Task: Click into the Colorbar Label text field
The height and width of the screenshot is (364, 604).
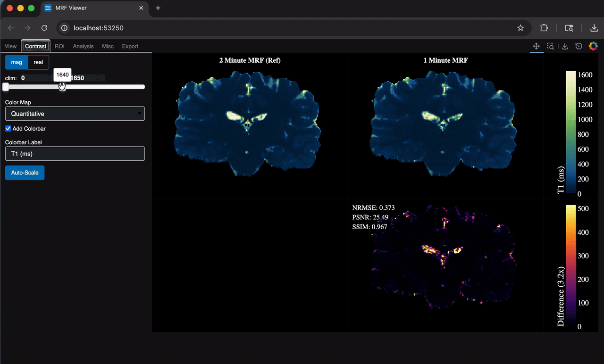Action: click(75, 154)
